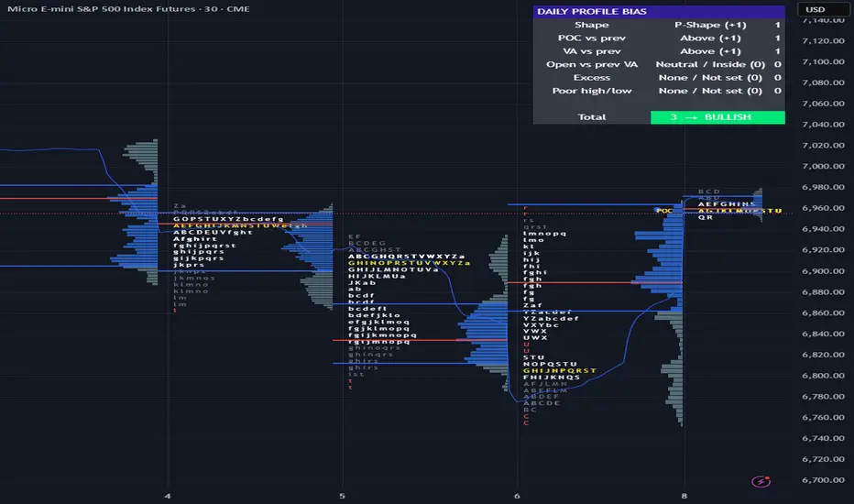Click the VA vs prev row label
Viewport: 854px width, 504px height.
592,51
